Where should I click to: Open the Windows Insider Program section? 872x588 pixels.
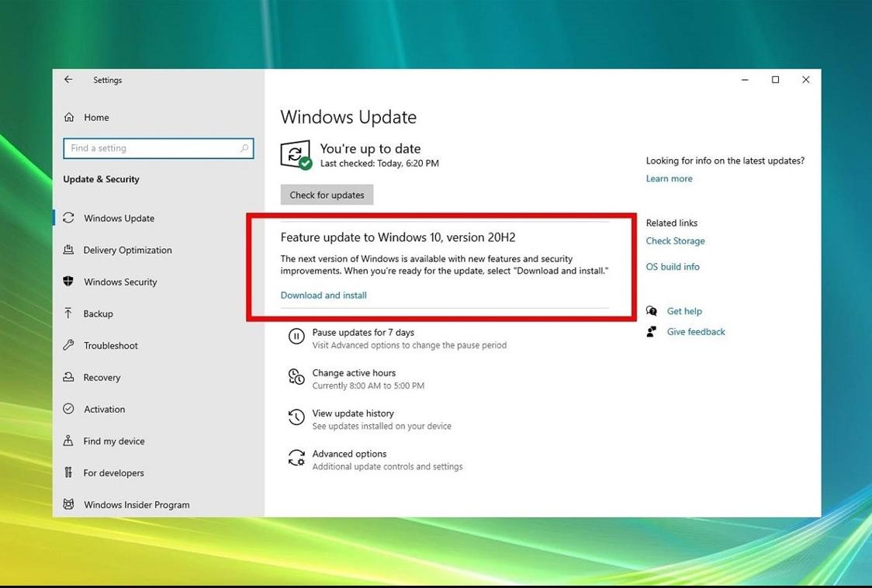coord(136,504)
